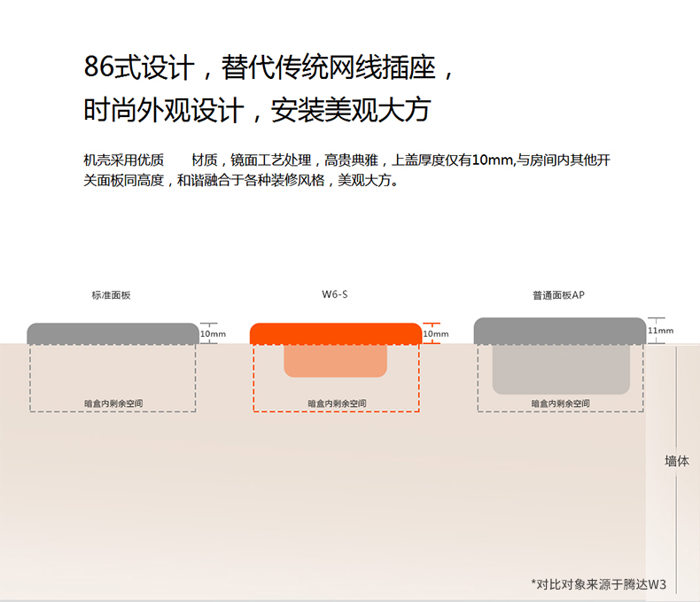
Task: Click the description line starting "机壳采用优质"
Action: click(346, 160)
